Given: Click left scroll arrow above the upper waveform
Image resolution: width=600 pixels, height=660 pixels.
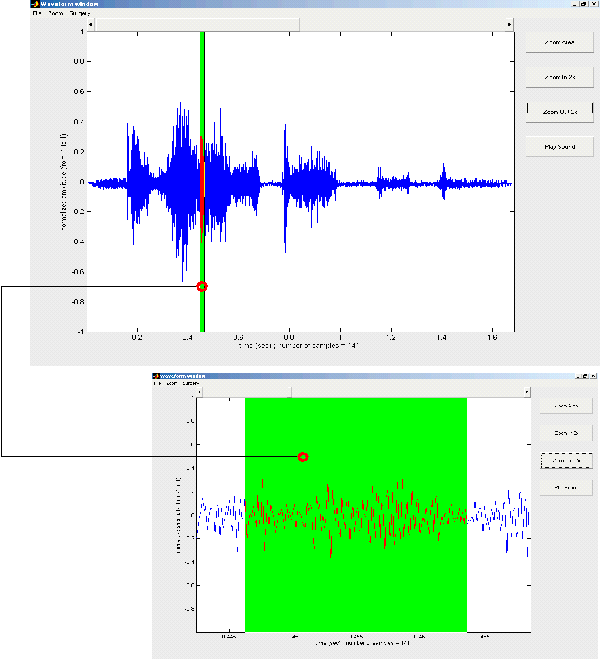Looking at the screenshot, I should pyautogui.click(x=91, y=23).
